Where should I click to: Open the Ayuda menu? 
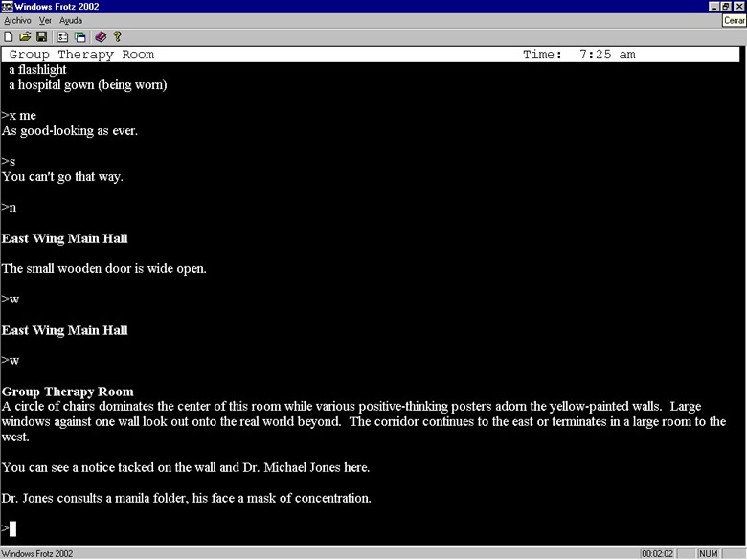[71, 20]
